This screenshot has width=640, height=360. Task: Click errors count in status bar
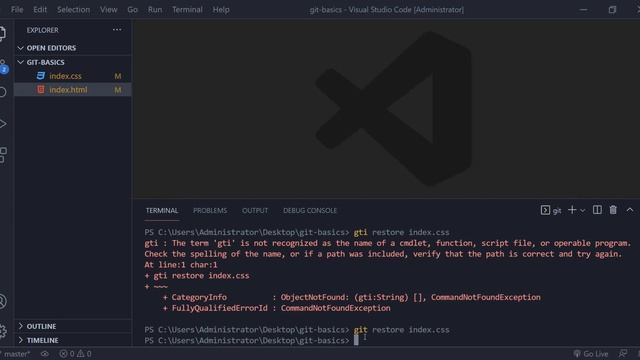[x=67, y=354]
